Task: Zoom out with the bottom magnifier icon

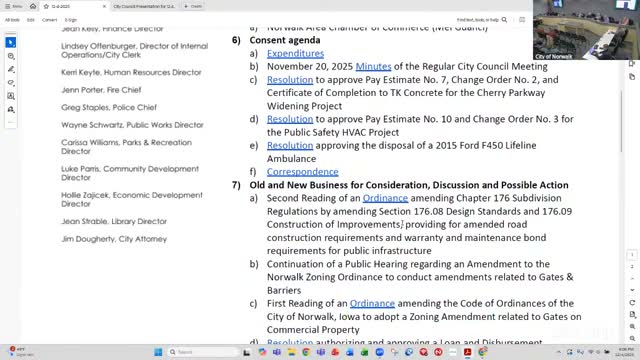Action: [x=632, y=338]
